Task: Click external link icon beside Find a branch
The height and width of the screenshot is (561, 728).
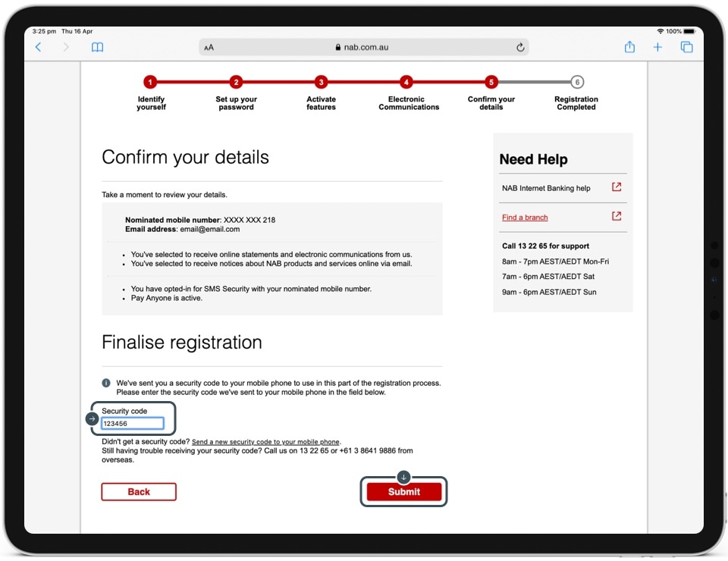Action: pyautogui.click(x=617, y=216)
